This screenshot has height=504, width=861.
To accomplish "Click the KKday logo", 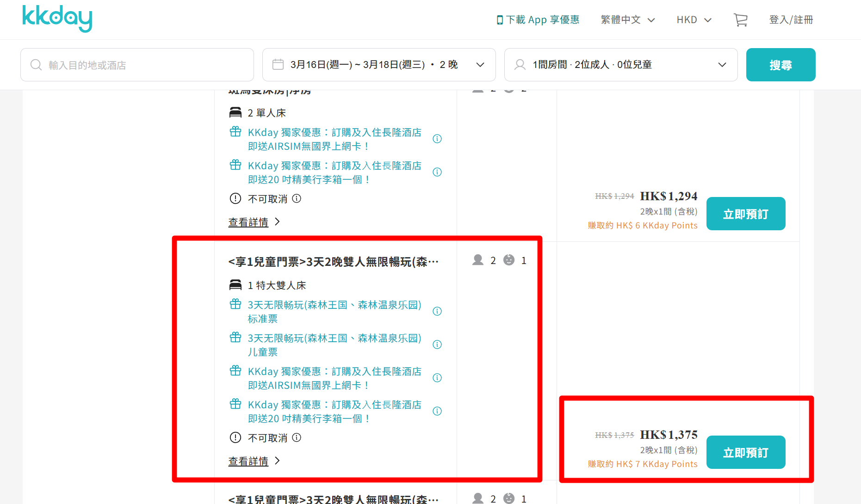I will tap(57, 18).
